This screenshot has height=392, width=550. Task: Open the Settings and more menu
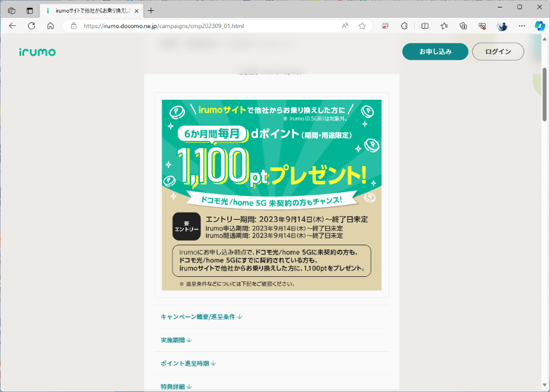click(x=522, y=26)
